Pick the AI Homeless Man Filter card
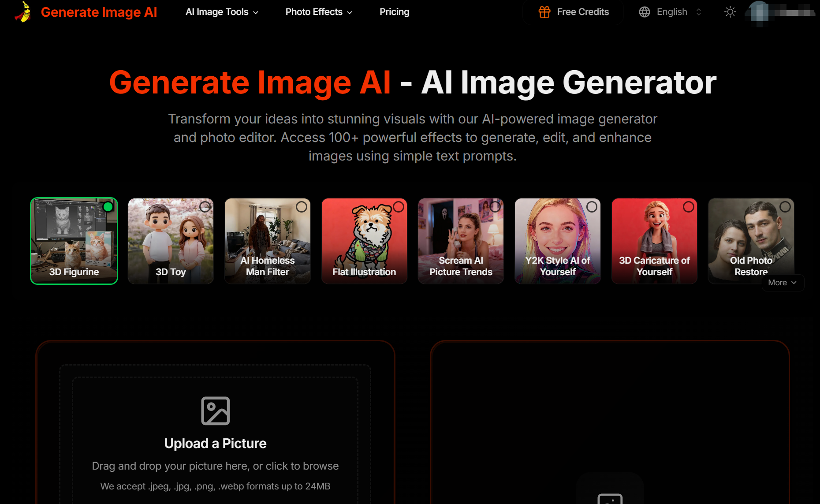This screenshot has height=504, width=820. pyautogui.click(x=268, y=241)
